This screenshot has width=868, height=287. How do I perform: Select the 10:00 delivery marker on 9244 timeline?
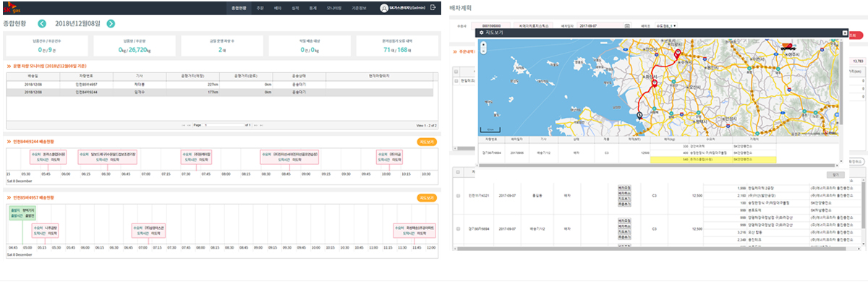click(x=390, y=156)
